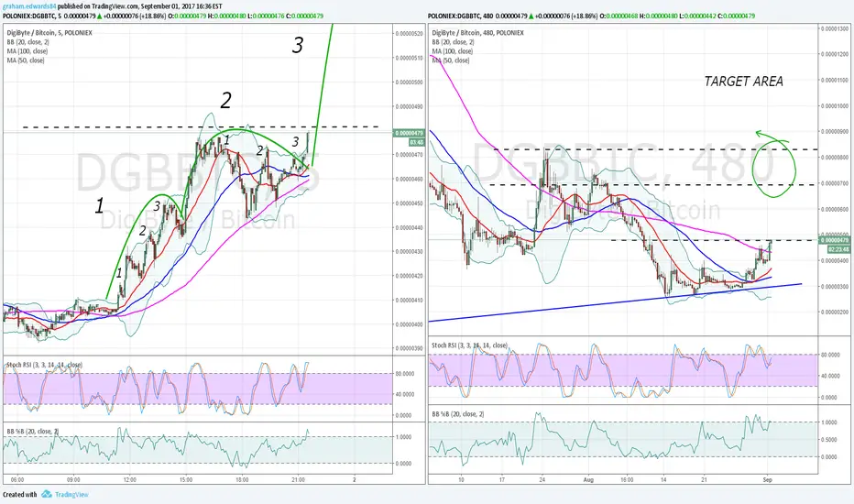Click the Aug date label on 480 chart
This screenshot has width=854, height=504.
(588, 480)
